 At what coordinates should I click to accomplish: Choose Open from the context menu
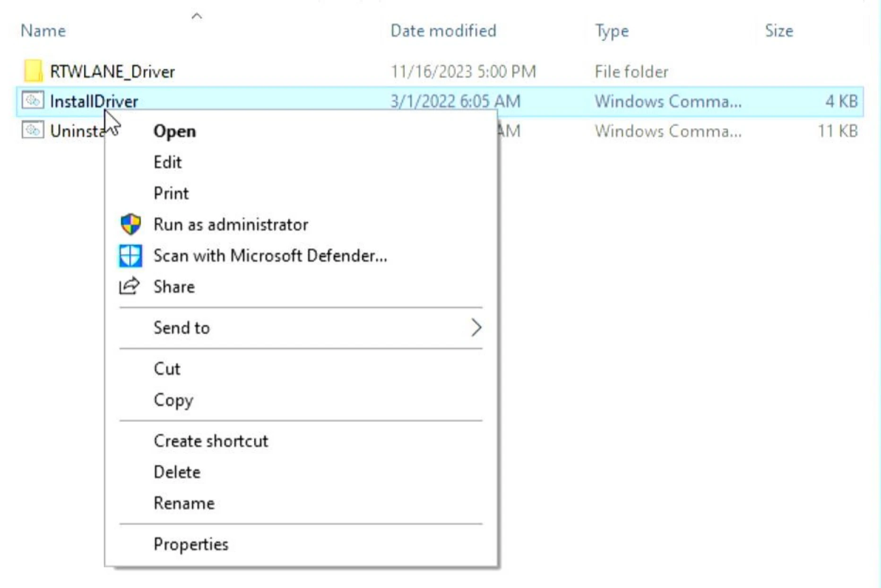(x=174, y=131)
